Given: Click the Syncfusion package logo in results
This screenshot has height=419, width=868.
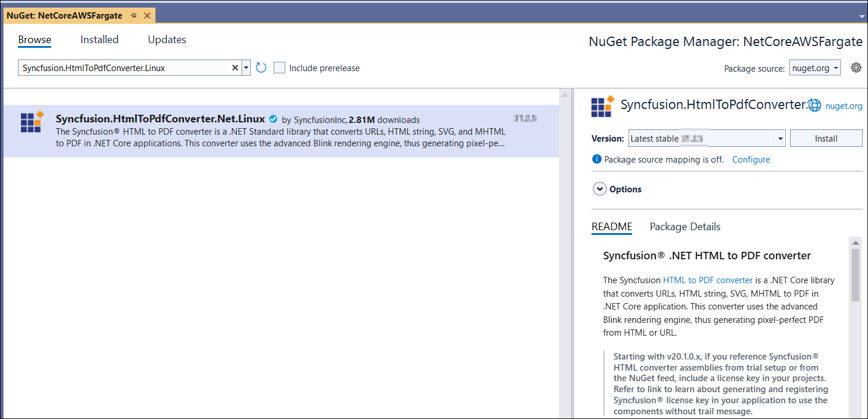Looking at the screenshot, I should (x=32, y=122).
